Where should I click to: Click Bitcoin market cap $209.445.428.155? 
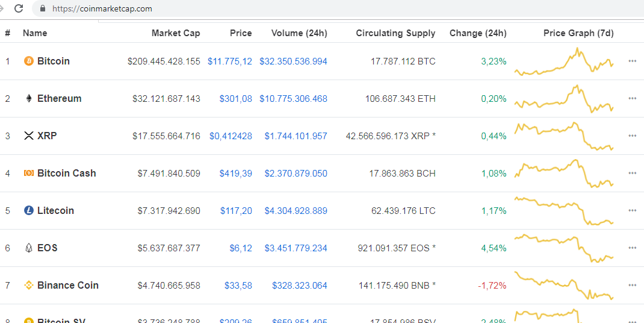164,61
